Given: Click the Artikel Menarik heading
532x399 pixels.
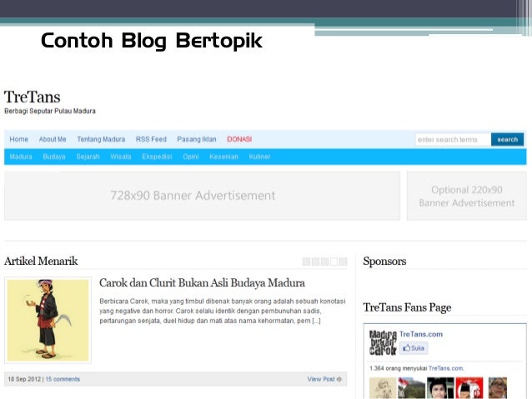Looking at the screenshot, I should coord(41,261).
